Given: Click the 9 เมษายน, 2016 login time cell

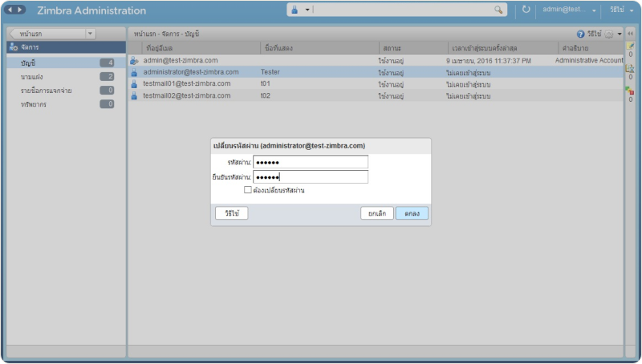Looking at the screenshot, I should pos(489,60).
